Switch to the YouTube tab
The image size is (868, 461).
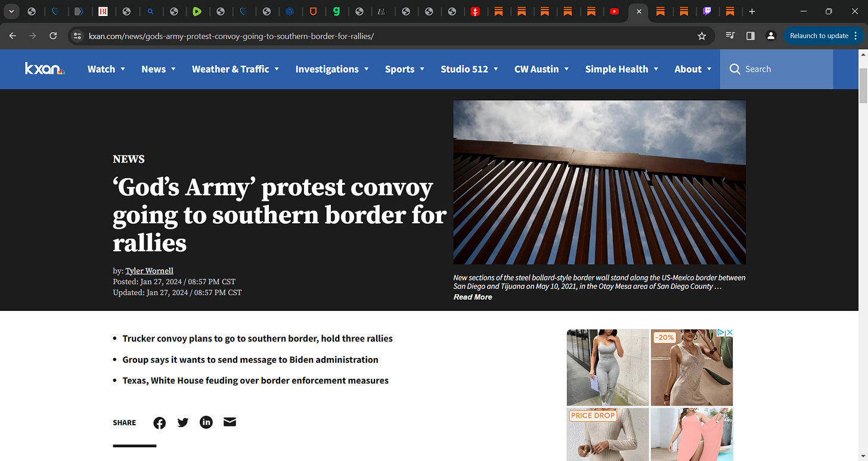tap(614, 11)
